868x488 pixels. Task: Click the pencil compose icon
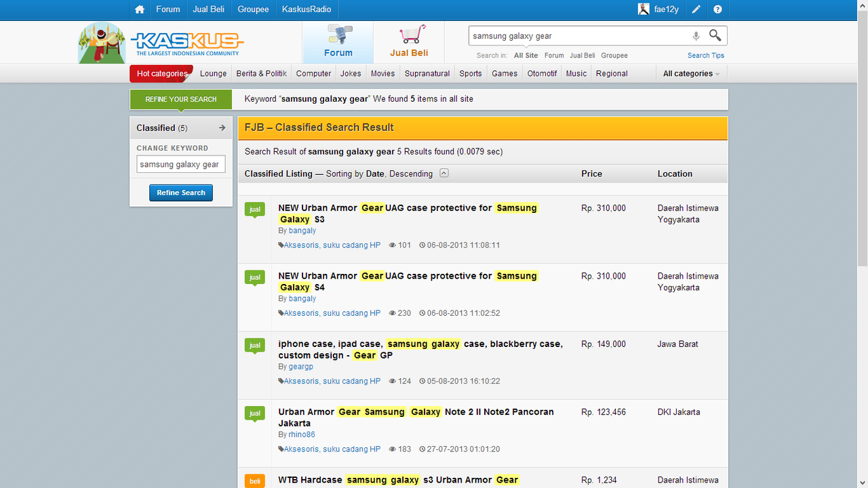(696, 9)
